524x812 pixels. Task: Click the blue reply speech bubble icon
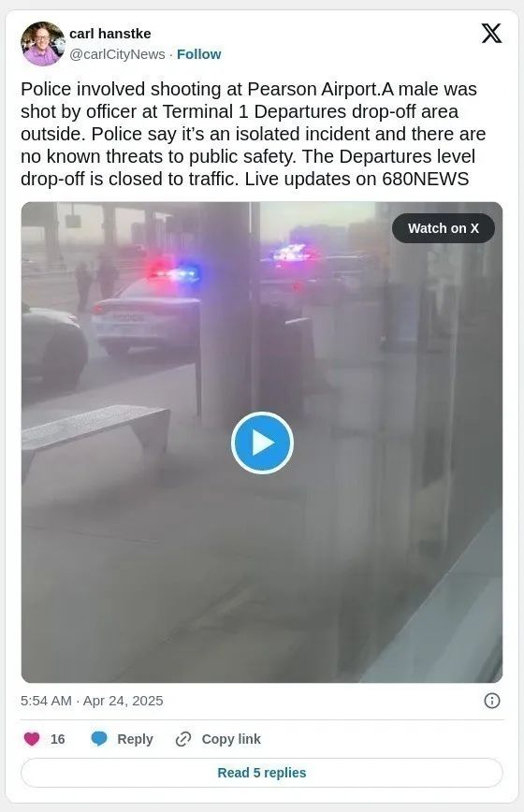pos(99,739)
